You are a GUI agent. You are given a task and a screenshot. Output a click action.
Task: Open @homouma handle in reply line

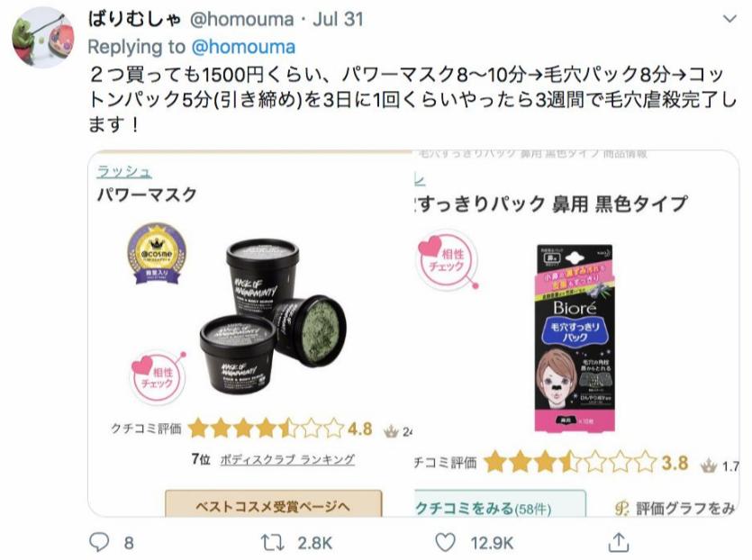click(x=243, y=47)
